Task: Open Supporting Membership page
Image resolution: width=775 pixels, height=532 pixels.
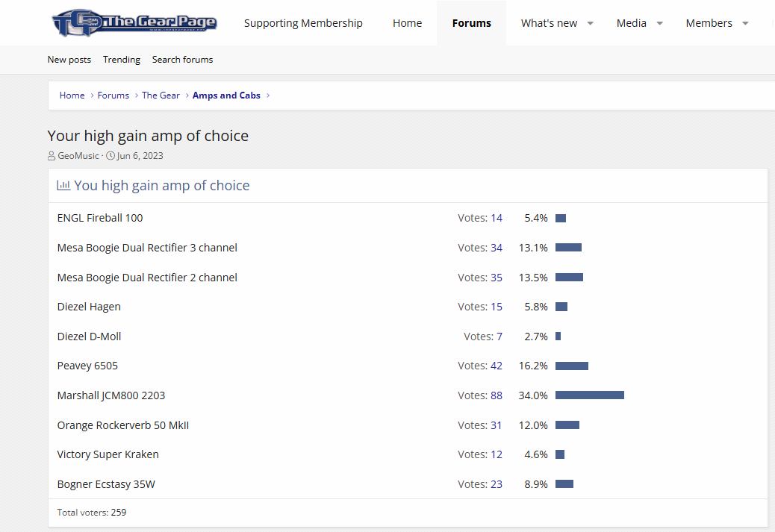Action: pos(303,23)
